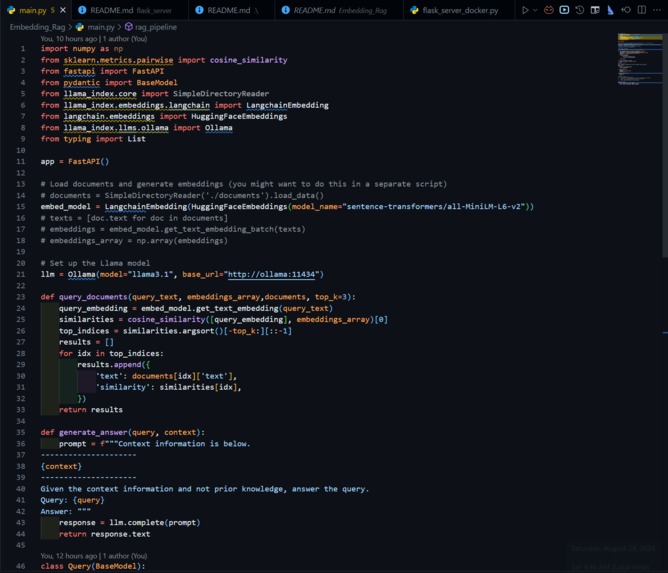Viewport: 668px width, 573px height.
Task: Click '{context}' on line 38
Action: pos(61,466)
